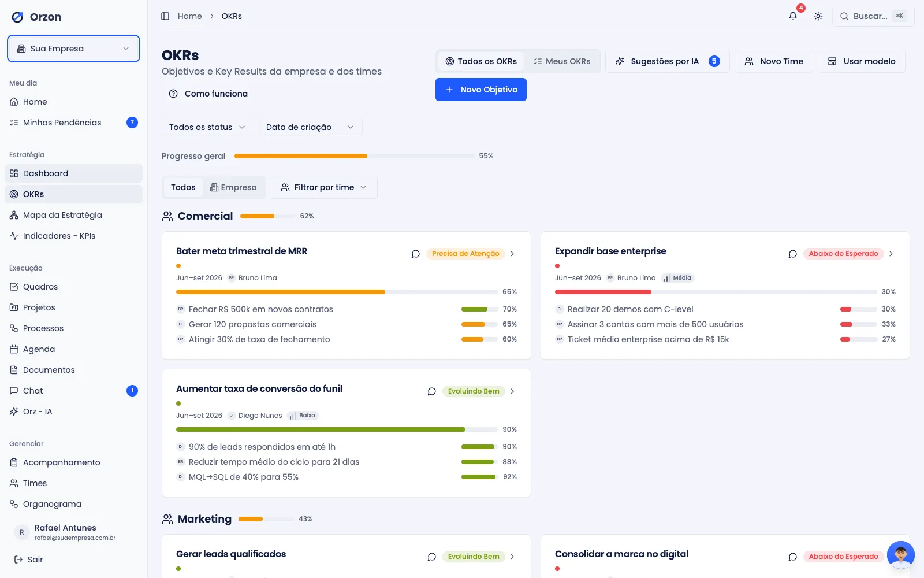Open comments on Bater meta trimestral de MRR
Screen dimensions: 924x578
pos(415,254)
